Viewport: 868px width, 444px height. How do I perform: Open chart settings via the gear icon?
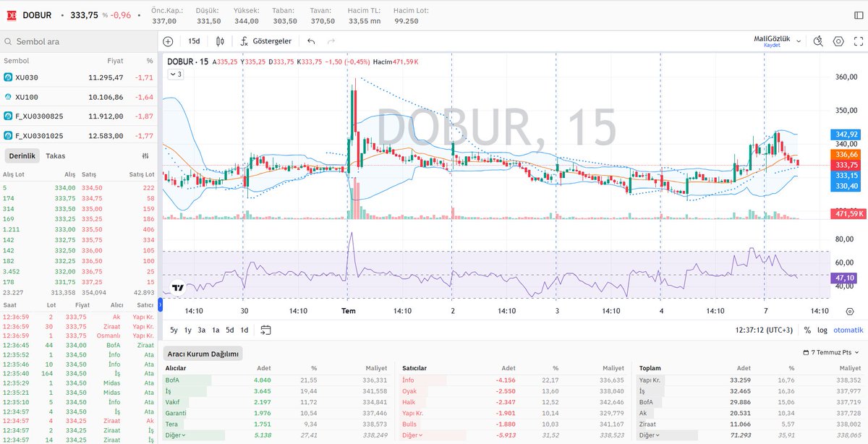[838, 41]
